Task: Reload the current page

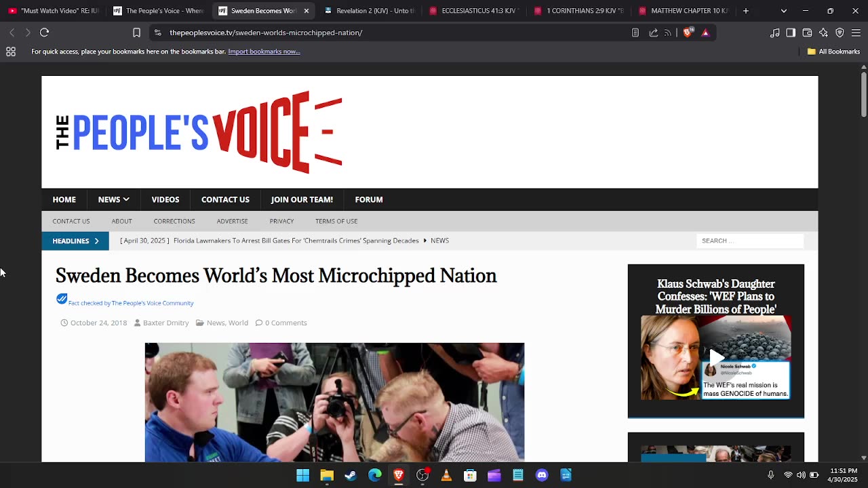Action: (x=45, y=33)
